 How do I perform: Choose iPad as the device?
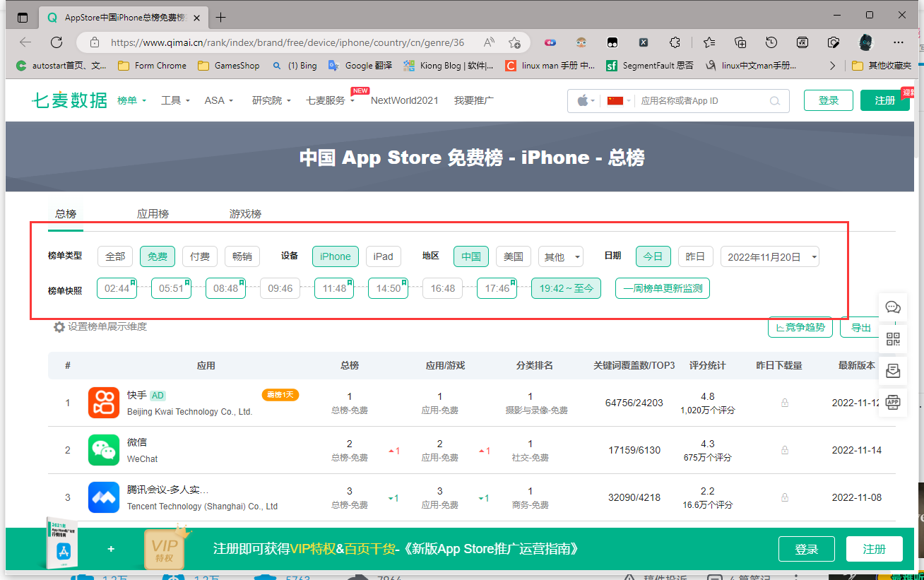point(384,256)
